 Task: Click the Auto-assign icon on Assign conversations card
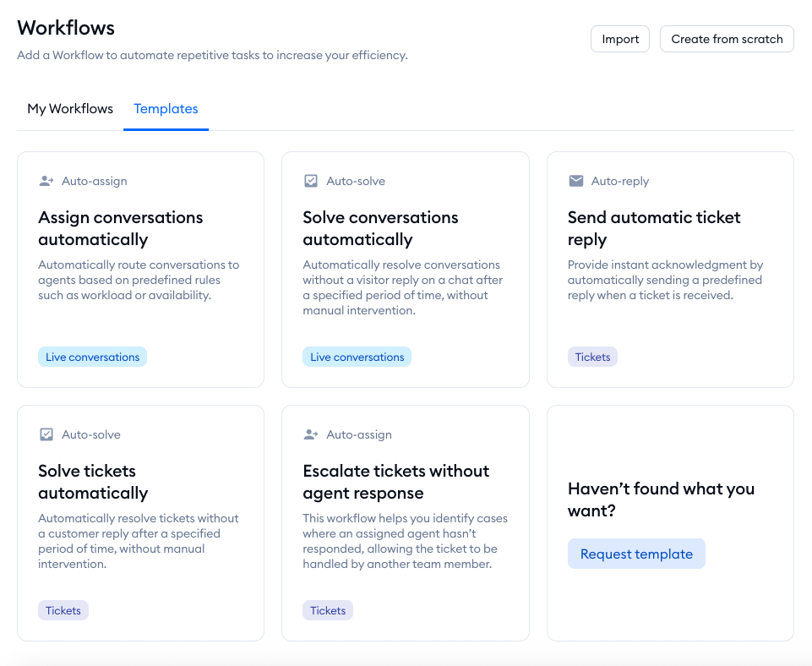coord(46,181)
